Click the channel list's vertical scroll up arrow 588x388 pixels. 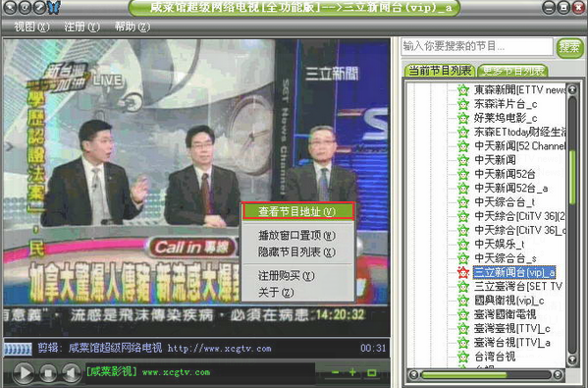[572, 89]
